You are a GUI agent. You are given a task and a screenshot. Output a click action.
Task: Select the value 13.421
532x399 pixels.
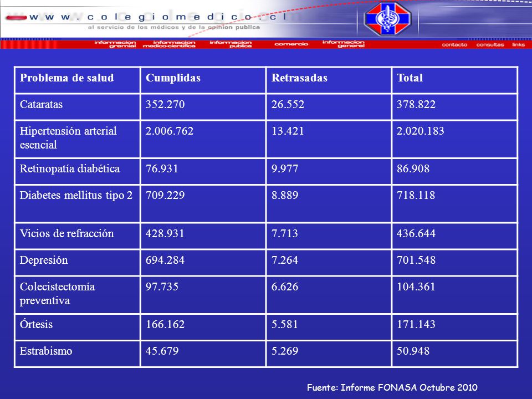click(288, 131)
